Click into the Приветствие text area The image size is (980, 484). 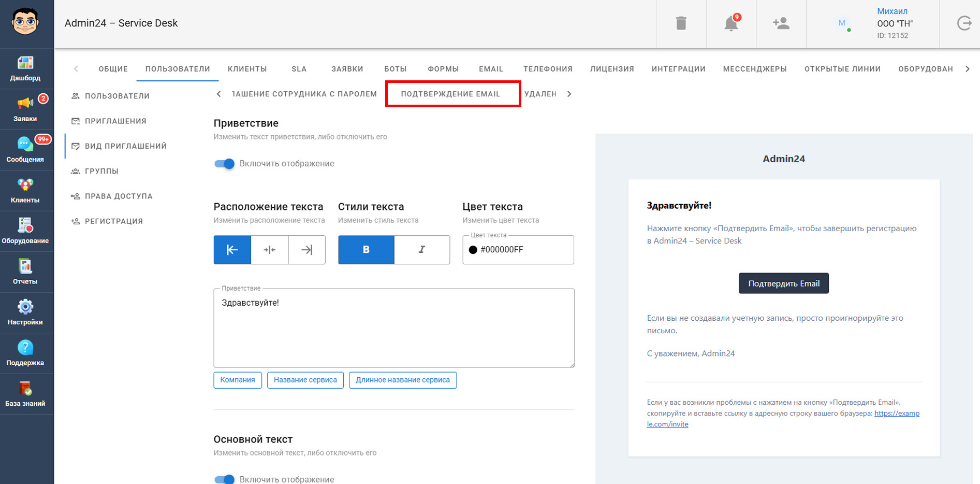pos(393,328)
